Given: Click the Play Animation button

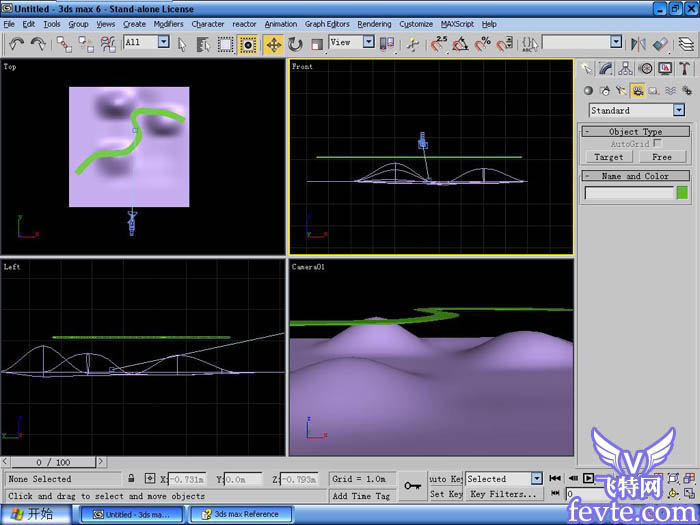Looking at the screenshot, I should click(588, 479).
